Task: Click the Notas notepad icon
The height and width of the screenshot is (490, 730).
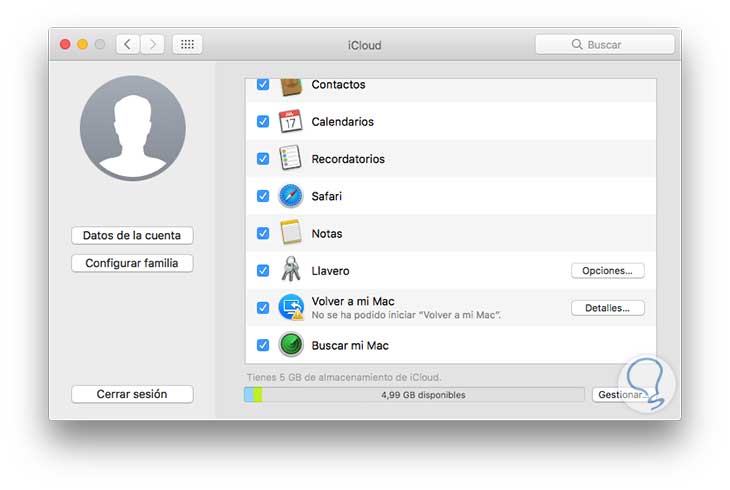Action: (291, 232)
